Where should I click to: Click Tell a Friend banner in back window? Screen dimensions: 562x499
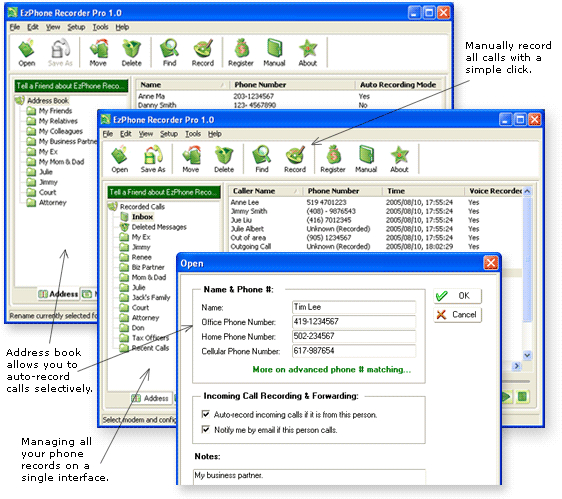coord(71,86)
